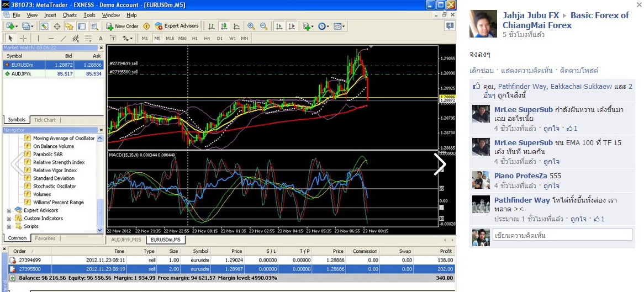Open Pathfinder Way commenter profile link
The width and height of the screenshot is (644, 292).
click(x=522, y=200)
